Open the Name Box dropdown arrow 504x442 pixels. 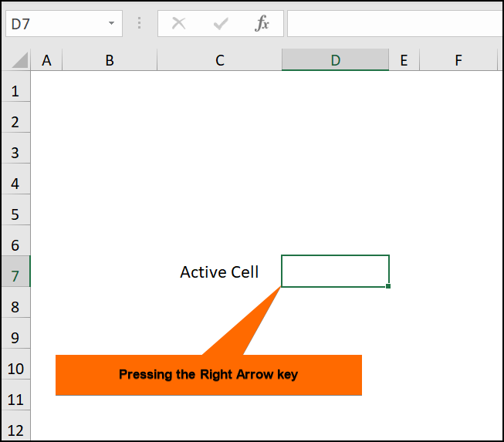click(112, 24)
